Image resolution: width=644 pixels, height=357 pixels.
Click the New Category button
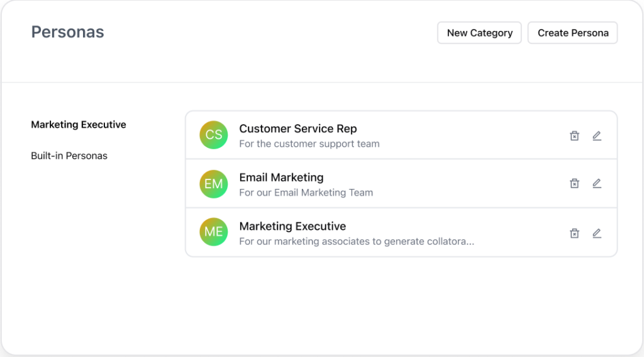tap(479, 33)
